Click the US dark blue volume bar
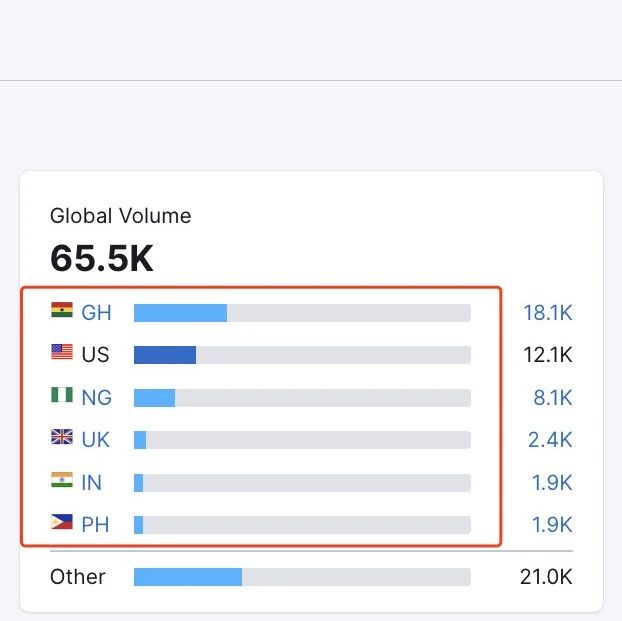The image size is (622, 621). point(165,355)
